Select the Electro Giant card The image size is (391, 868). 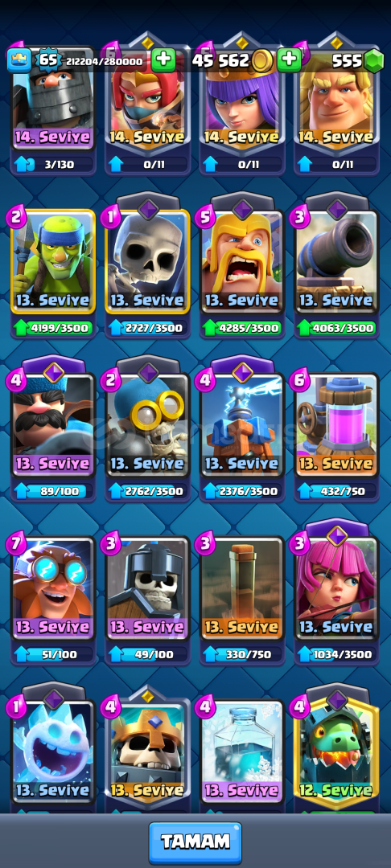pyautogui.click(x=53, y=588)
